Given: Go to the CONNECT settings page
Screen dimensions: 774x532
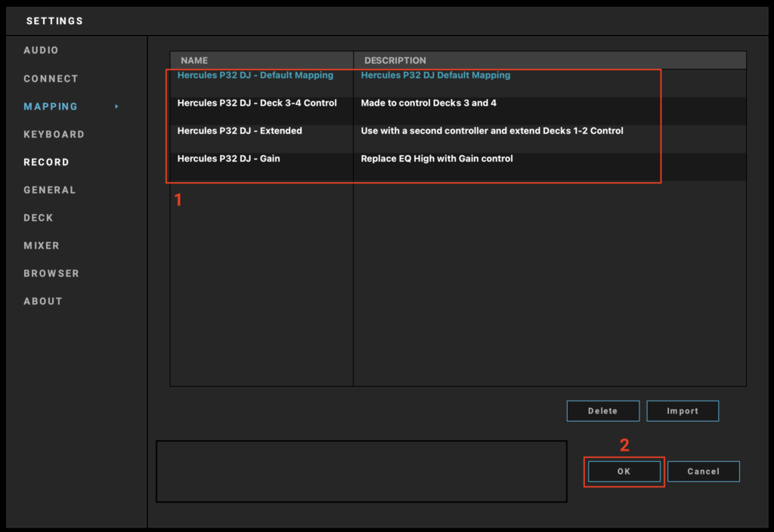Looking at the screenshot, I should pyautogui.click(x=51, y=79).
